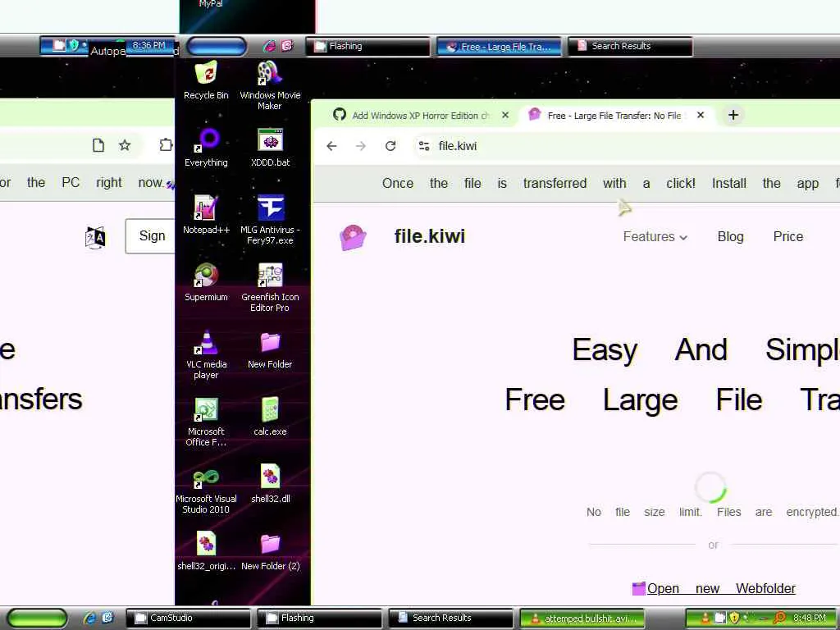Click the file.kiwi logo icon
Image resolution: width=840 pixels, height=630 pixels.
click(x=353, y=237)
